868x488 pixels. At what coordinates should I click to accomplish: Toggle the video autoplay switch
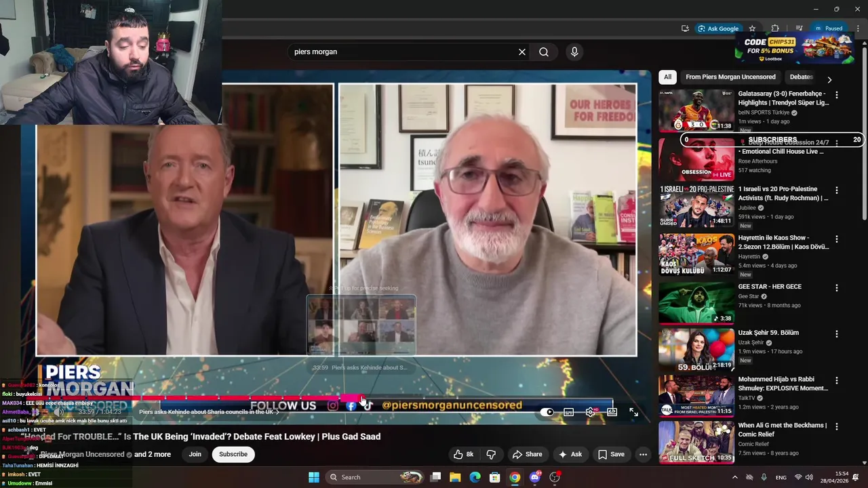coord(548,412)
